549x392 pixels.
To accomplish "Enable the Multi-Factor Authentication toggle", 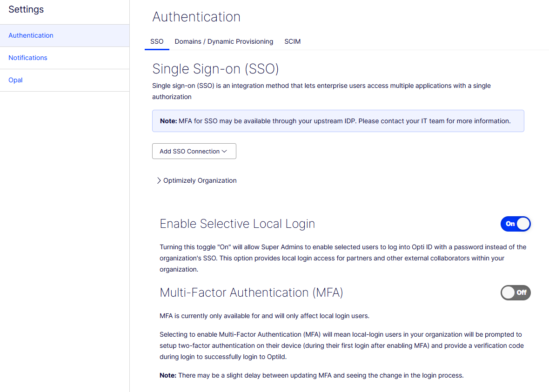I will tap(515, 292).
